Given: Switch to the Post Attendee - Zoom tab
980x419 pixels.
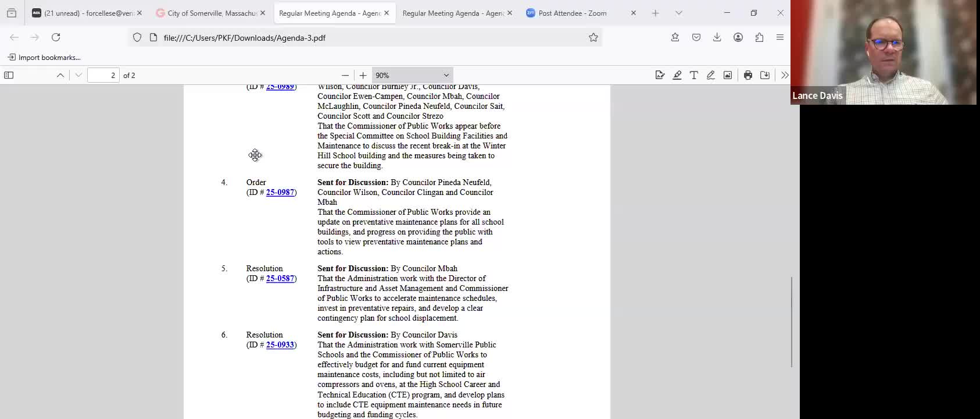Looking at the screenshot, I should (x=573, y=13).
